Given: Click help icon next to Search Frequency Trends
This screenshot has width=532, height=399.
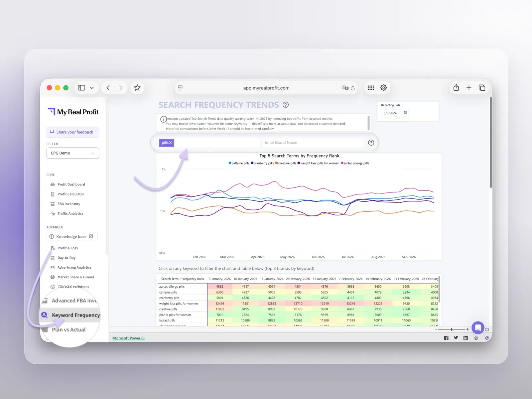Looking at the screenshot, I should 286,105.
